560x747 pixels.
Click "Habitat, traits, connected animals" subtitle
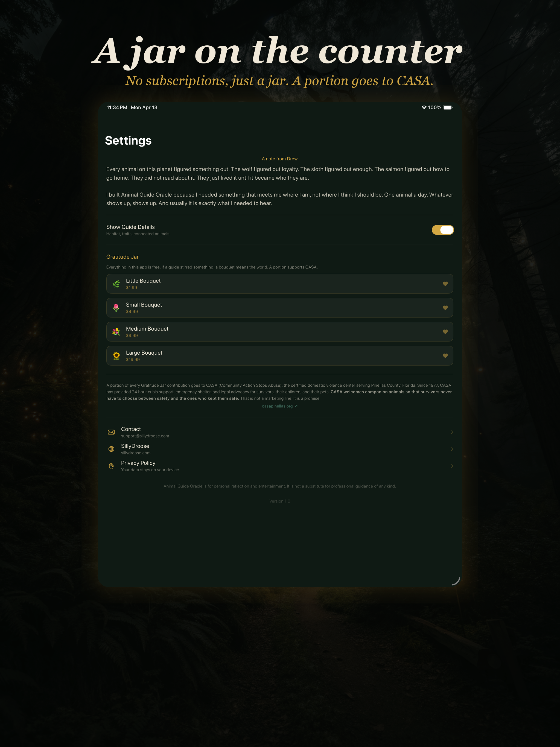click(138, 234)
